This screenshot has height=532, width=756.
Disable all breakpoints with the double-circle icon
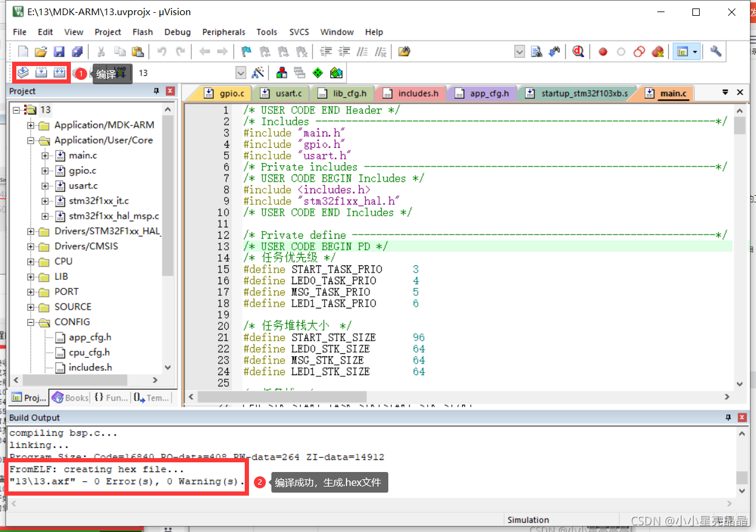tap(639, 52)
